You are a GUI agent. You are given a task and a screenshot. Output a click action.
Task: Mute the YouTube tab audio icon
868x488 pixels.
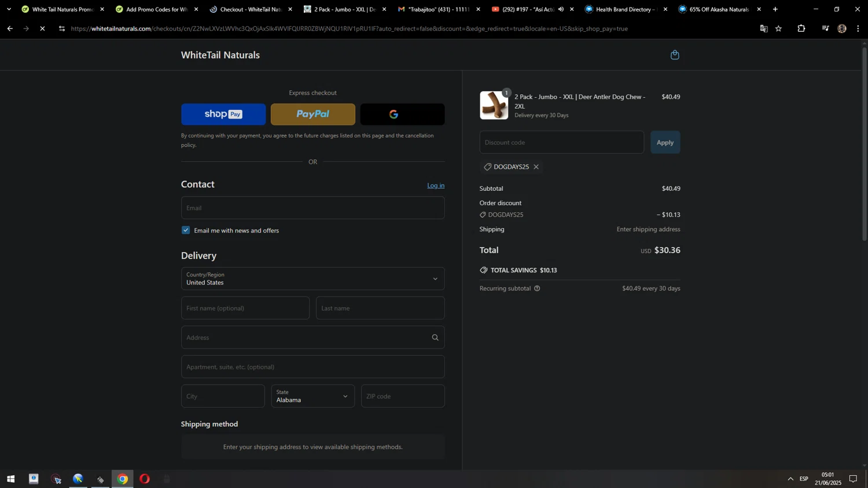click(x=561, y=9)
